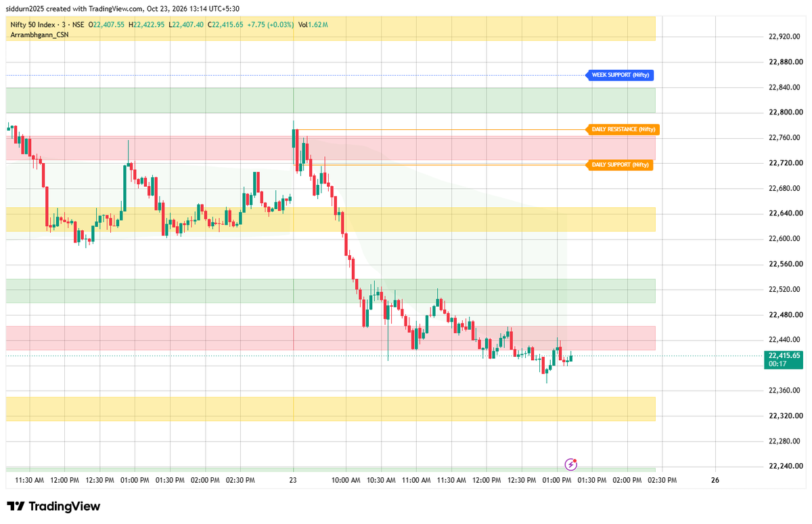This screenshot has width=812, height=524.
Task: Click the 22,440.00 price axis label
Action: [786, 340]
